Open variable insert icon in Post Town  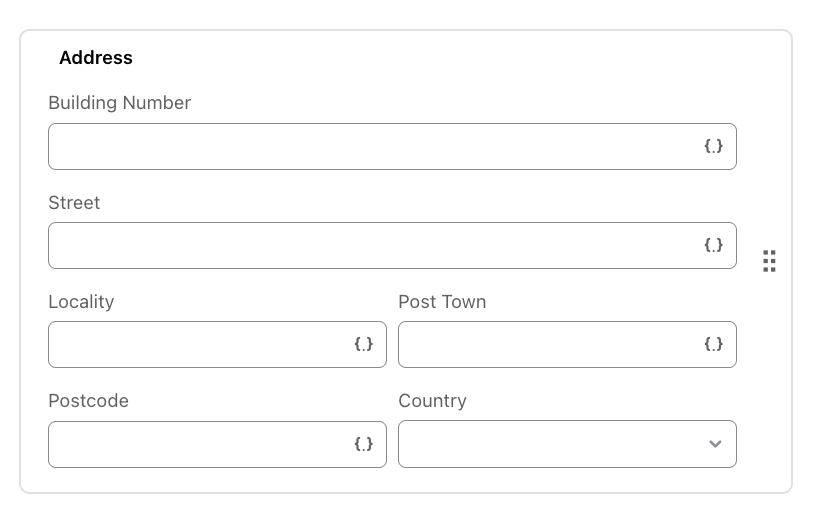pyautogui.click(x=713, y=344)
